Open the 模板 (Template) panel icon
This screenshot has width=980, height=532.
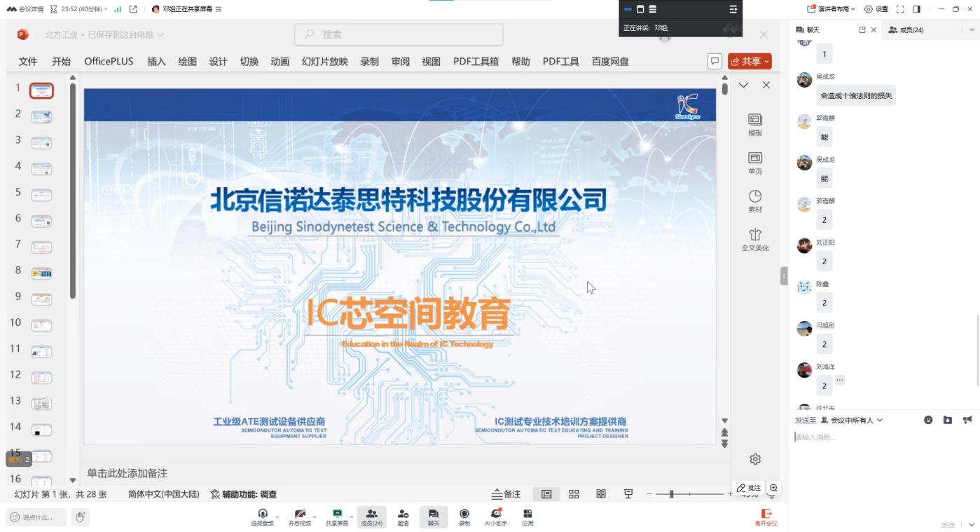point(755,124)
